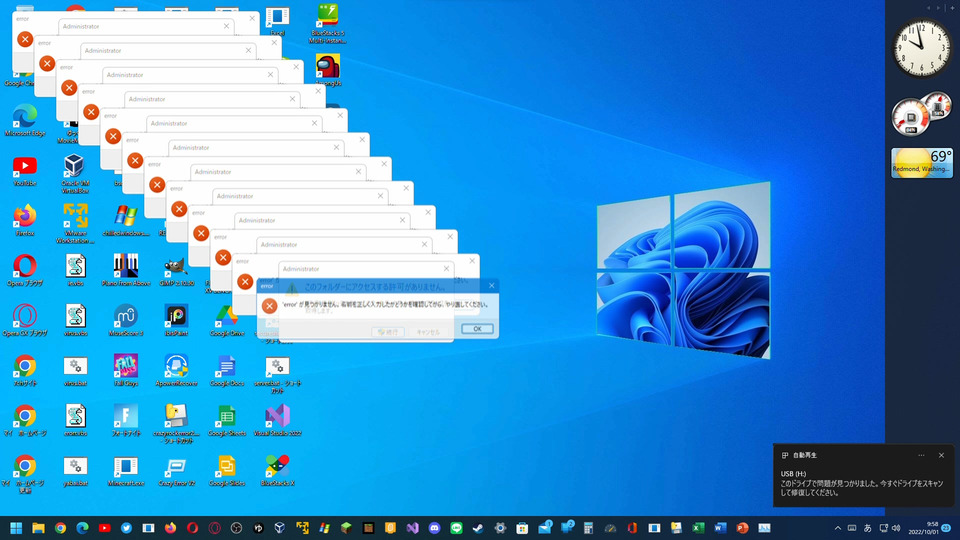
Task: Open Steam from the taskbar
Action: (478, 528)
